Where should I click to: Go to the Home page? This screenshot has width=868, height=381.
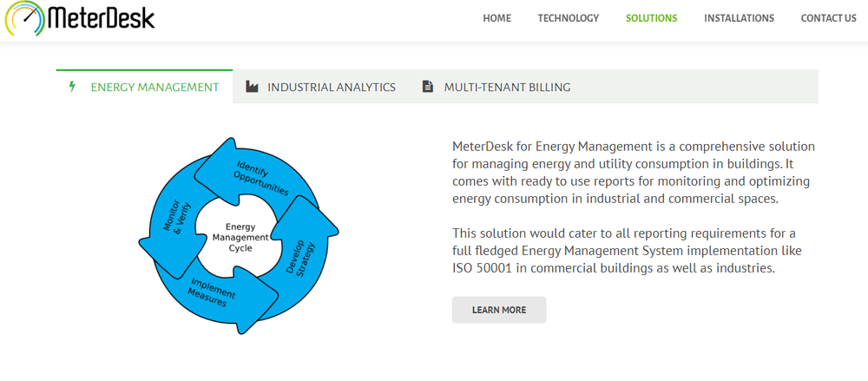496,18
